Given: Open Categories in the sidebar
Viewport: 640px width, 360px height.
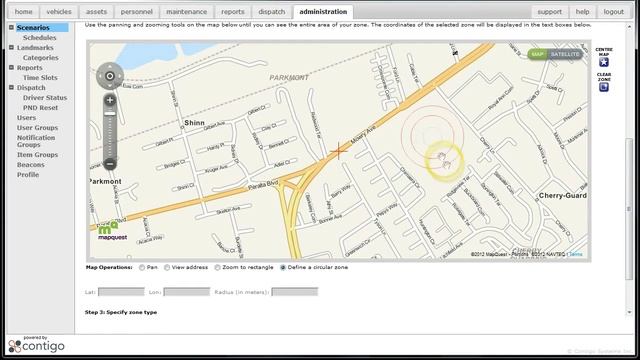Looking at the screenshot, I should (x=40, y=58).
